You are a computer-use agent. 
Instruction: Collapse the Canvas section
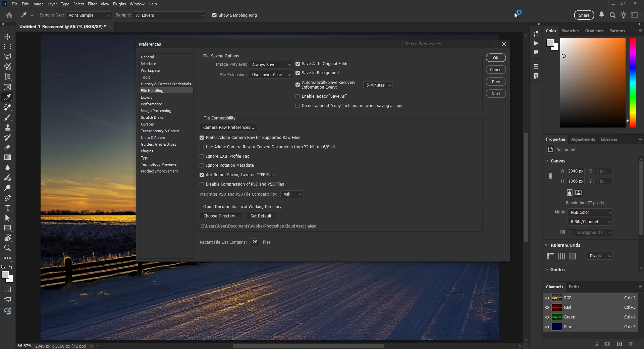pos(547,161)
